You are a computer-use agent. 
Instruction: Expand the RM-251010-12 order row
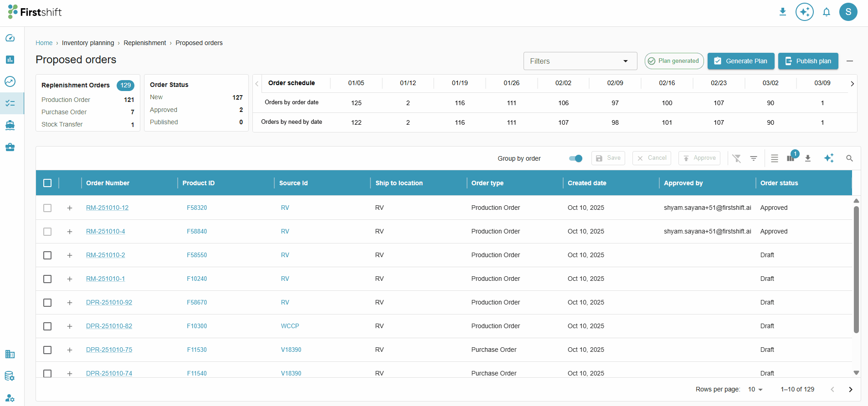pyautogui.click(x=70, y=208)
